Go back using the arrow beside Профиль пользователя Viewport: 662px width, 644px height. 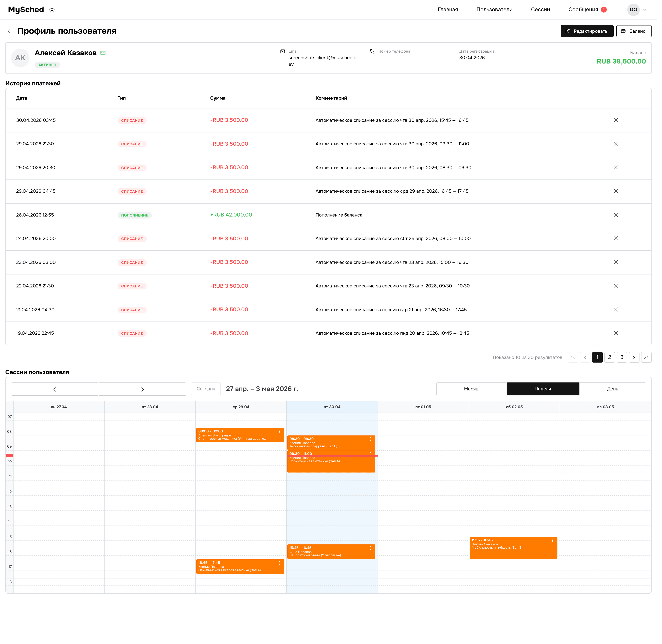[x=10, y=31]
